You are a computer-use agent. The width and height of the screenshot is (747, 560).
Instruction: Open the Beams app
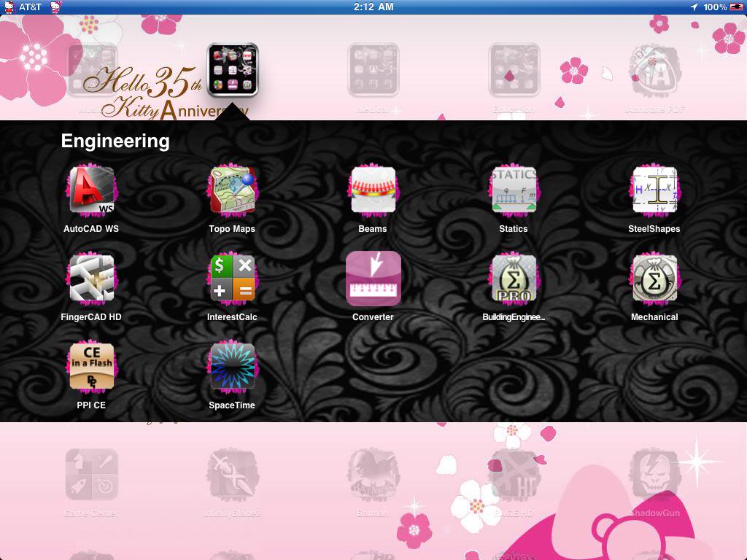tap(373, 190)
